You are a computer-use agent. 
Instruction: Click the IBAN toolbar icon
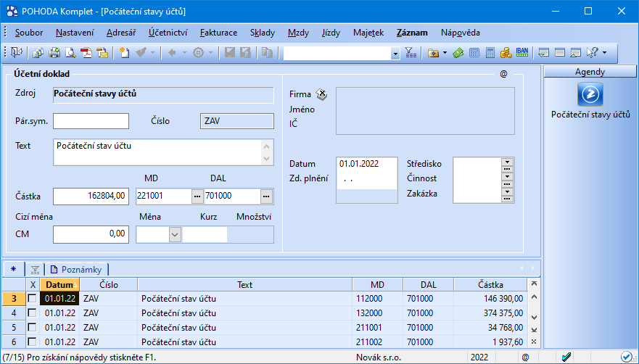coord(522,52)
